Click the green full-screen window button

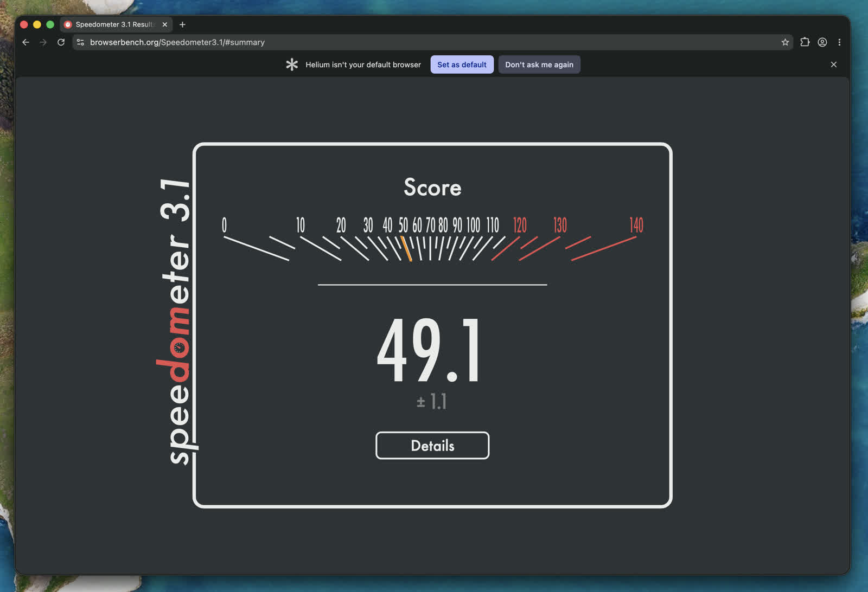click(50, 24)
